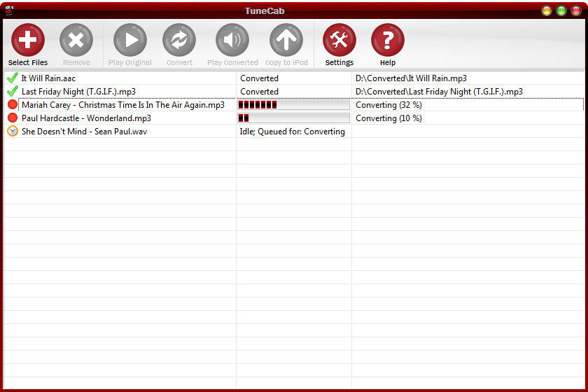Open Settings with the tools icon
This screenshot has width=588, height=392.
(x=339, y=40)
